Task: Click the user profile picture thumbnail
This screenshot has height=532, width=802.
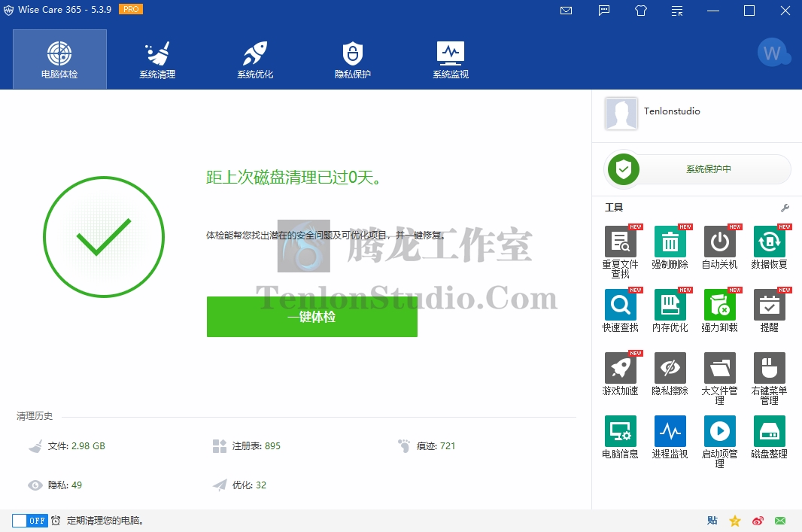Action: pyautogui.click(x=621, y=113)
